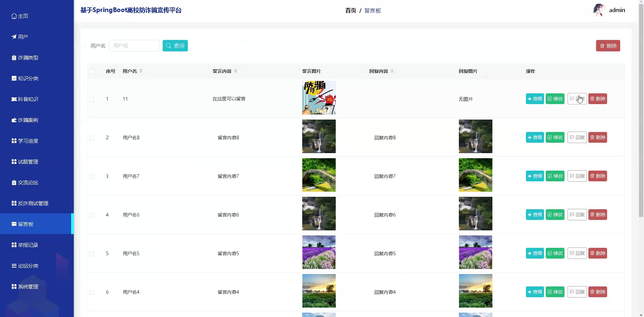Click 回复 button for 用户名7 row
This screenshot has height=317, width=644.
click(577, 176)
